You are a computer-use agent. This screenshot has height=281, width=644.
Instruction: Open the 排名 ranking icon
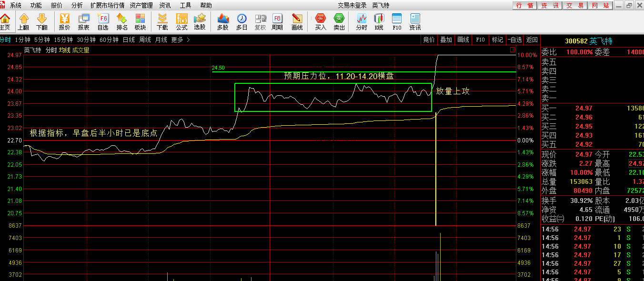coord(121,22)
